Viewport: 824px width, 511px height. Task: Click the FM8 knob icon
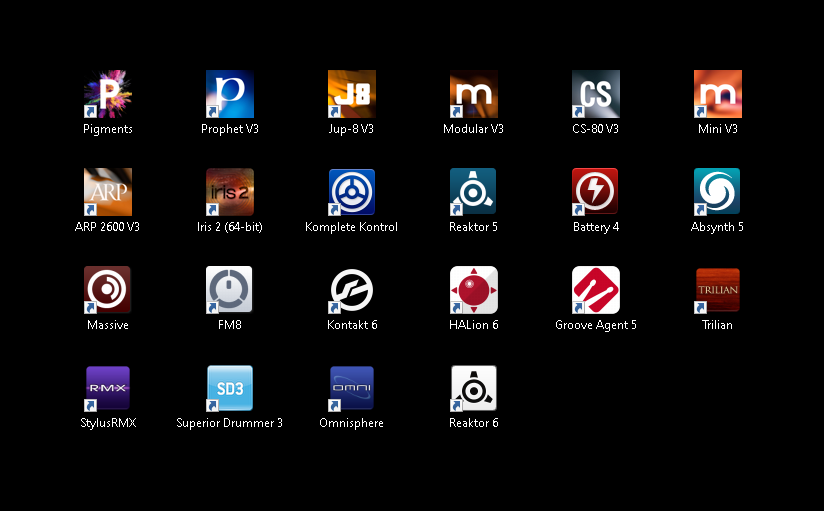pos(229,290)
